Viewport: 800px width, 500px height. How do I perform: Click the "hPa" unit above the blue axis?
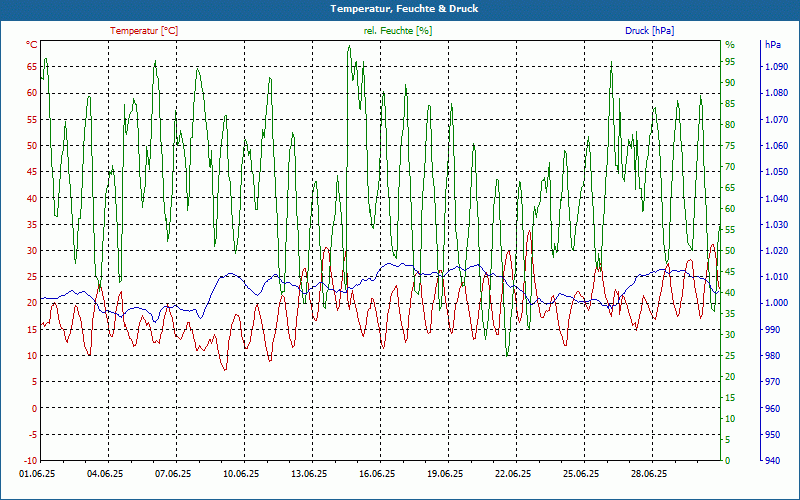pos(772,45)
